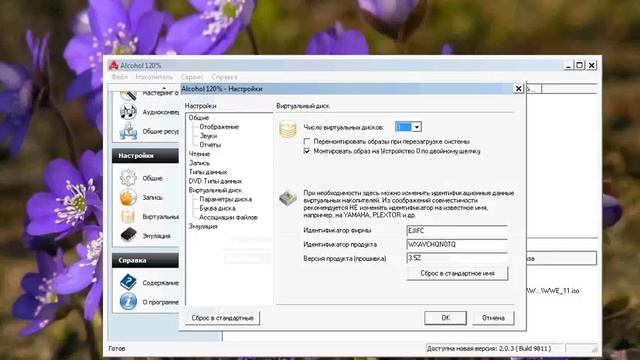Viewport: 640px width, 360px height.
Task: Enable remount images on system reboot checkbox
Action: pyautogui.click(x=307, y=142)
